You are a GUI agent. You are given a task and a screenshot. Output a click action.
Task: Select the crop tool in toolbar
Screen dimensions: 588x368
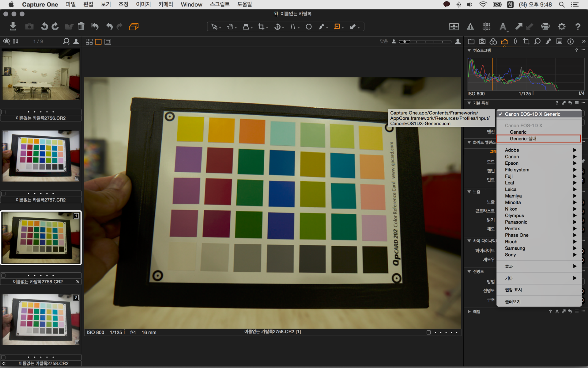pyautogui.click(x=261, y=27)
